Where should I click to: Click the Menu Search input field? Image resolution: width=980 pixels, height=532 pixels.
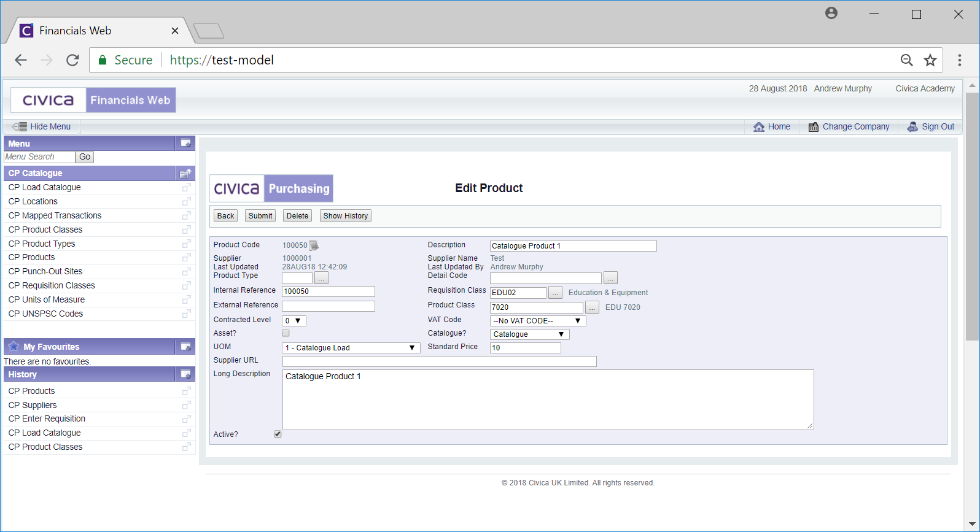[39, 157]
